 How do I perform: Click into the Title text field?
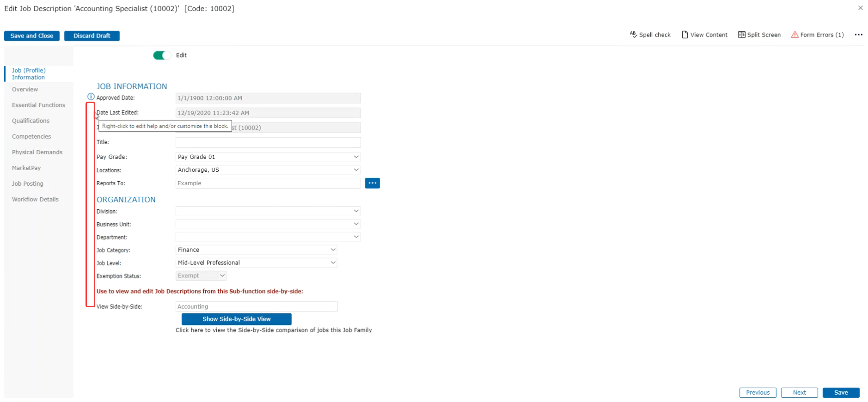pyautogui.click(x=268, y=142)
